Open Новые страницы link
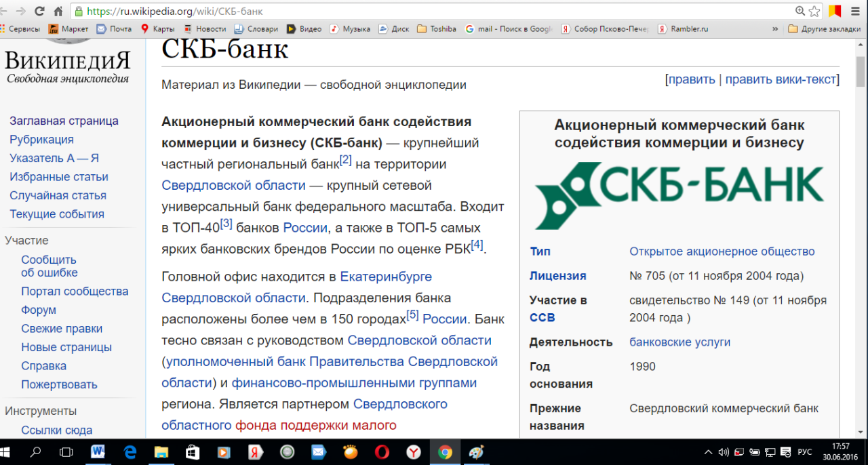 click(66, 347)
